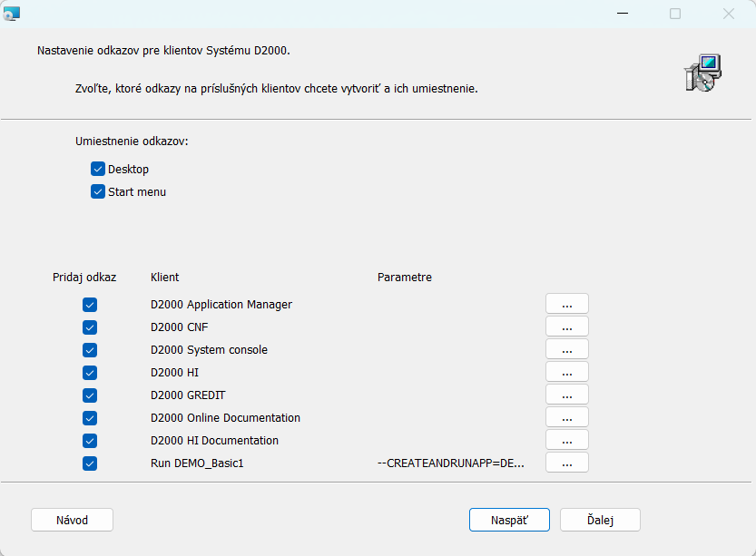Click ellipsis button beside Run DEMO_Basic1
The height and width of the screenshot is (556, 756).
(566, 463)
